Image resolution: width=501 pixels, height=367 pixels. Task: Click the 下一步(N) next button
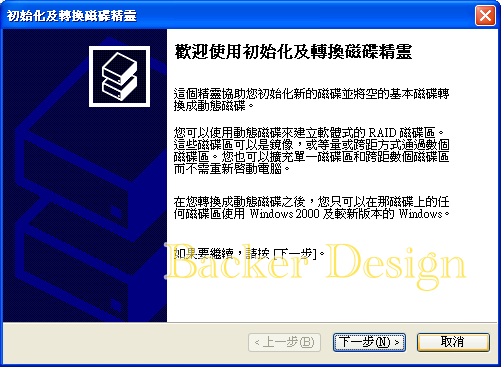(x=369, y=342)
